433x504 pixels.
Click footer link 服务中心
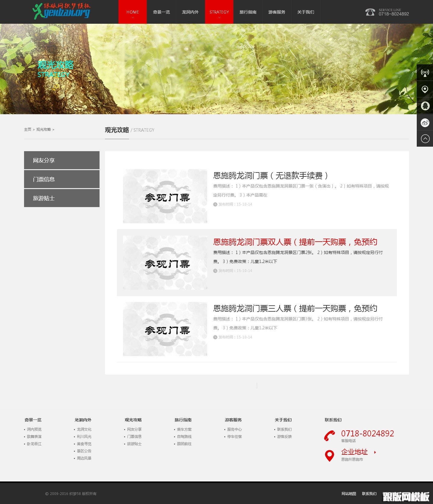235,429
